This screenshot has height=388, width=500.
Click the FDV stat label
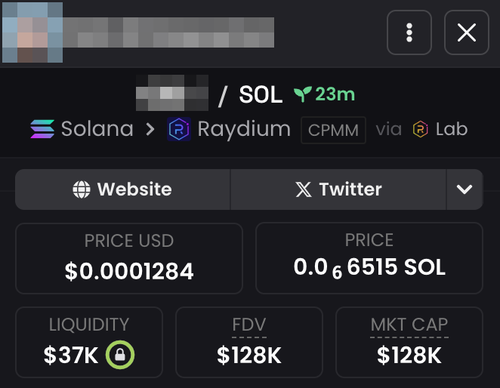(249, 324)
